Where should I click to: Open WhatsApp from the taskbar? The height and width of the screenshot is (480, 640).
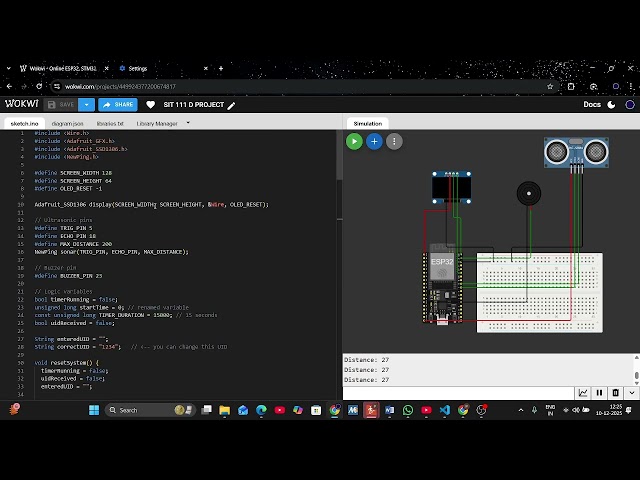pos(408,410)
